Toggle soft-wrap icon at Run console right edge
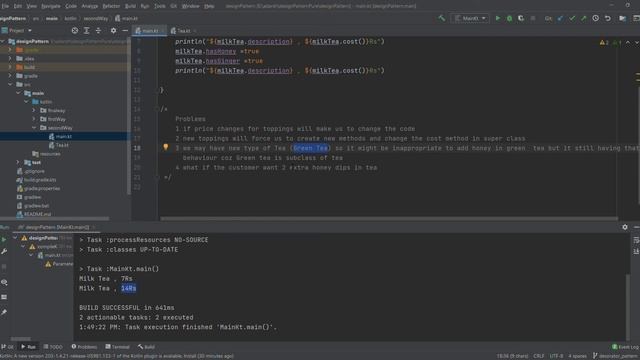Screen dimensions: 640x360 pos(636,240)
